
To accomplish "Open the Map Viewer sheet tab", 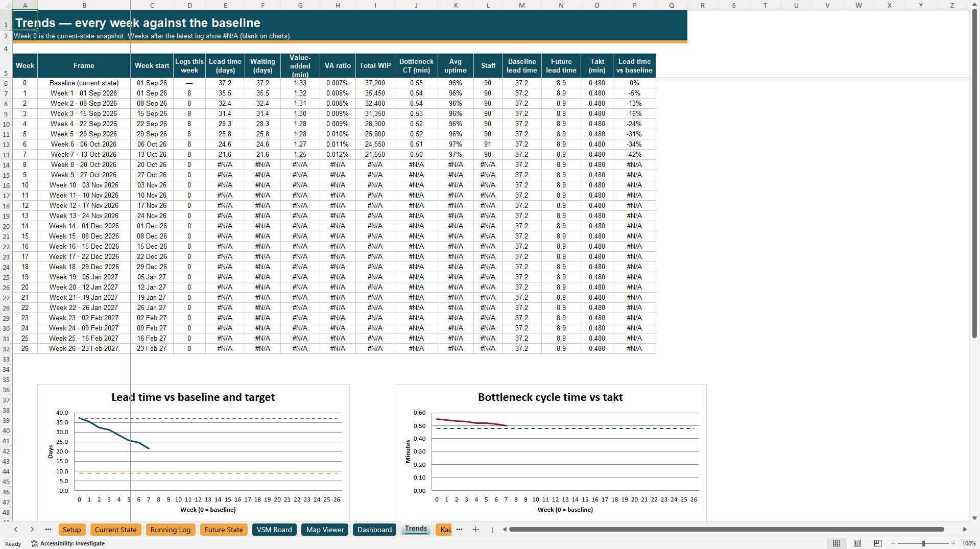I will coord(325,530).
